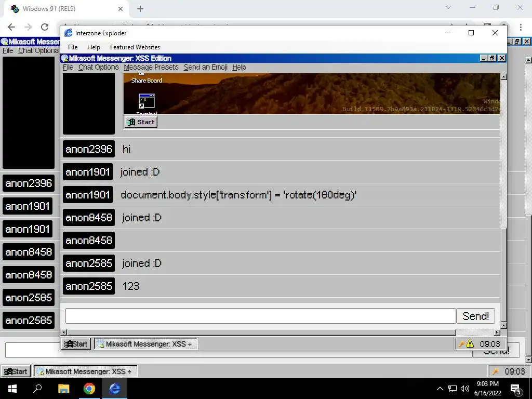
Task: Open the Terminal shortcut icon on the nested desktop
Action: point(147,101)
